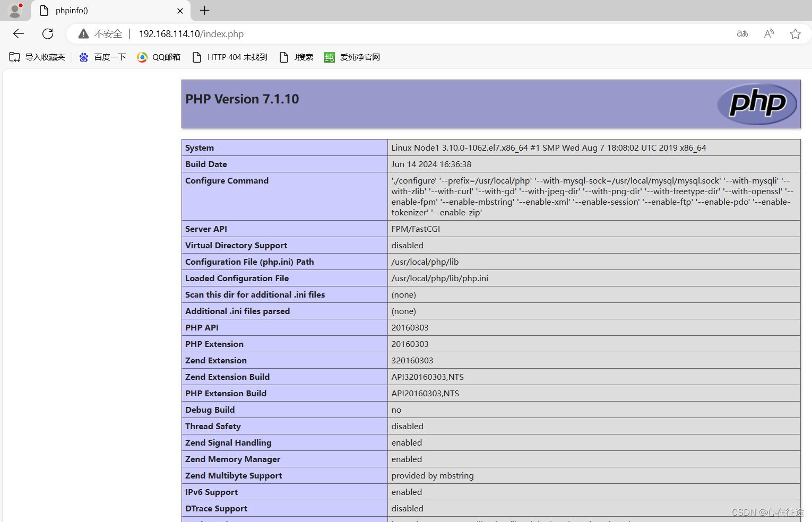
Task: Open the 爱纯净官网 bookmark
Action: (352, 57)
